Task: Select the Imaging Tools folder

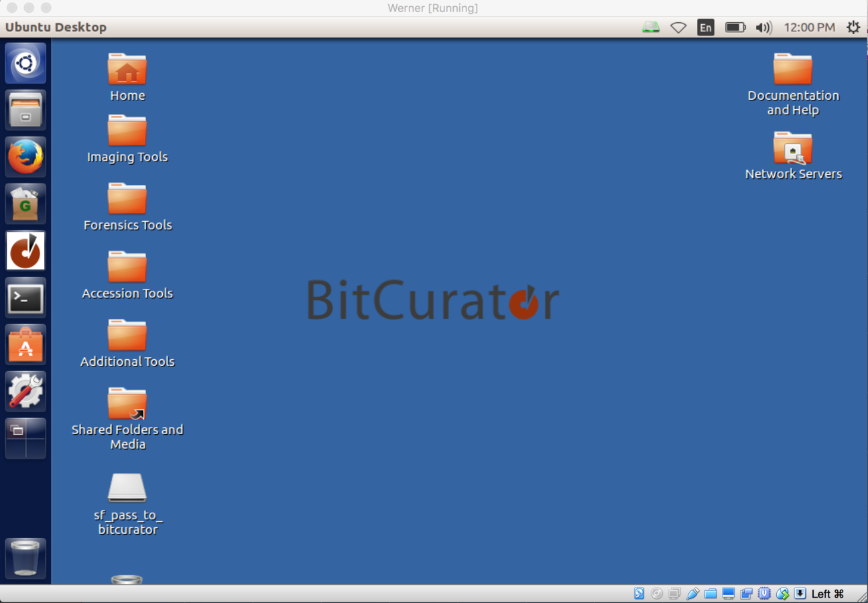Action: [127, 139]
